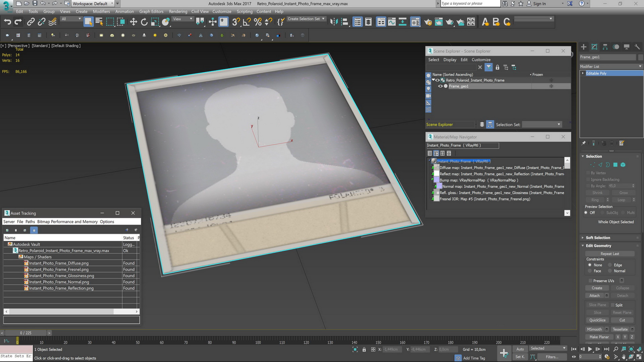Open the Create tab plus icon
Screen dimensions: 644x362
tap(584, 47)
